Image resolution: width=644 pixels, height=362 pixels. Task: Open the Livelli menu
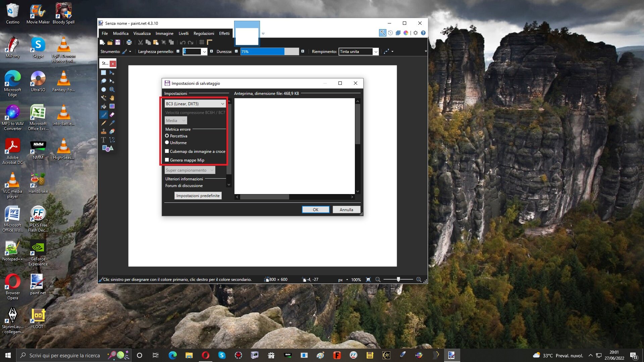[x=183, y=33]
